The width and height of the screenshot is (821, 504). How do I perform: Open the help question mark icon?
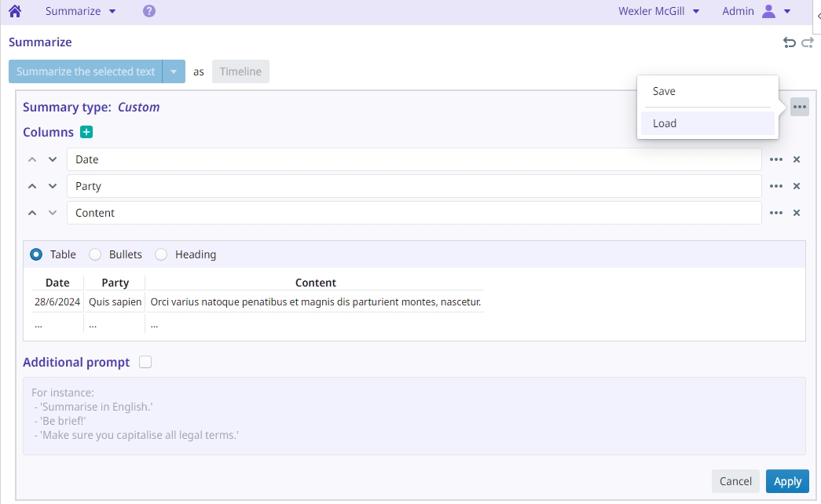(149, 12)
